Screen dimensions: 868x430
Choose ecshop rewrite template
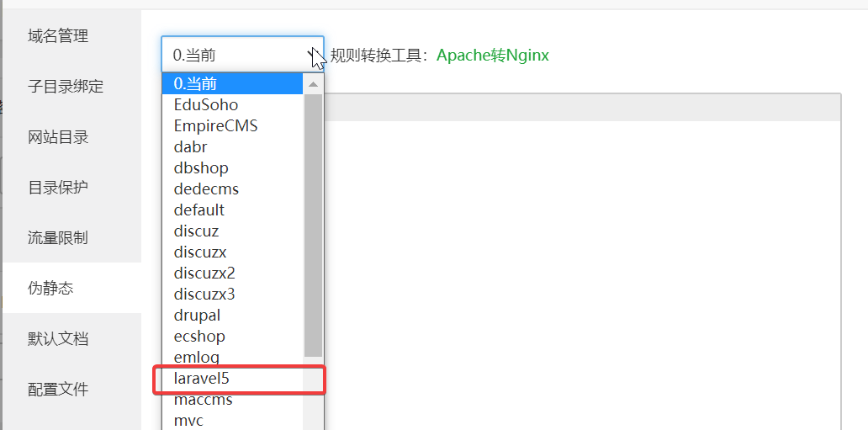pyautogui.click(x=232, y=337)
